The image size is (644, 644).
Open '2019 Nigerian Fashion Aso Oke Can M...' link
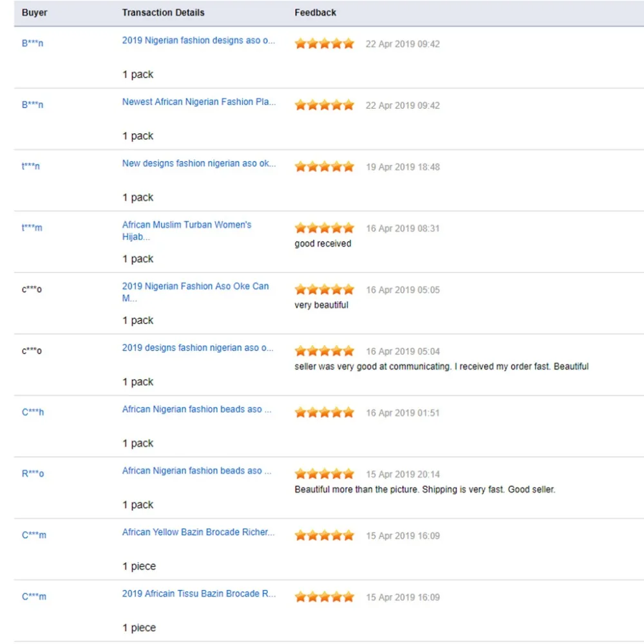coord(195,292)
